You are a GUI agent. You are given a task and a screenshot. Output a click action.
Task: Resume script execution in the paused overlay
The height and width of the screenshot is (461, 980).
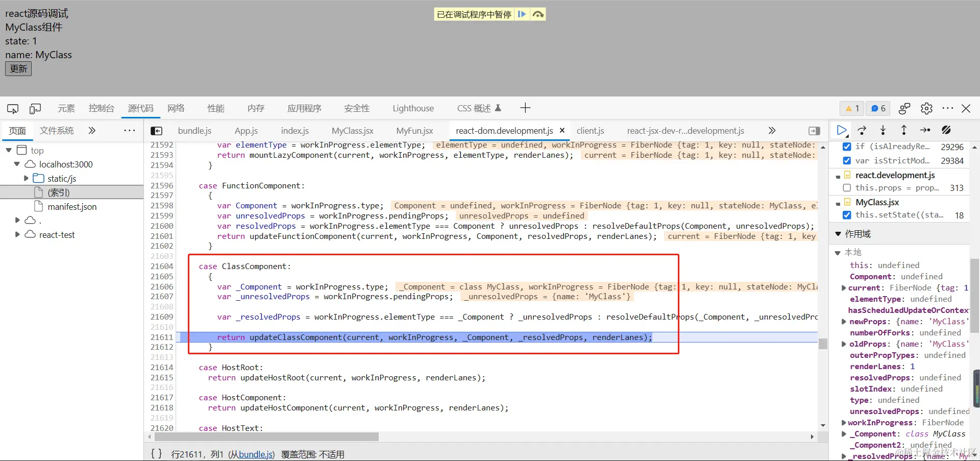[x=522, y=14]
